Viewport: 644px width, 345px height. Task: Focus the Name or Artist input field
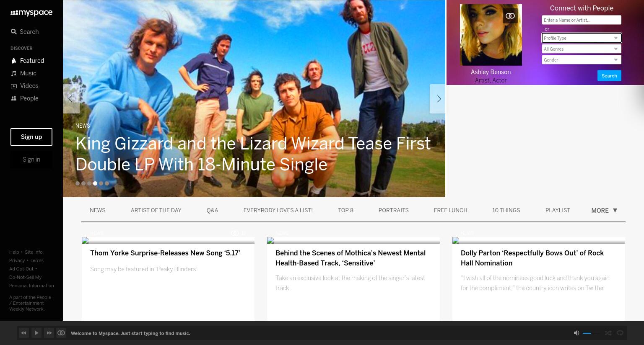click(582, 20)
